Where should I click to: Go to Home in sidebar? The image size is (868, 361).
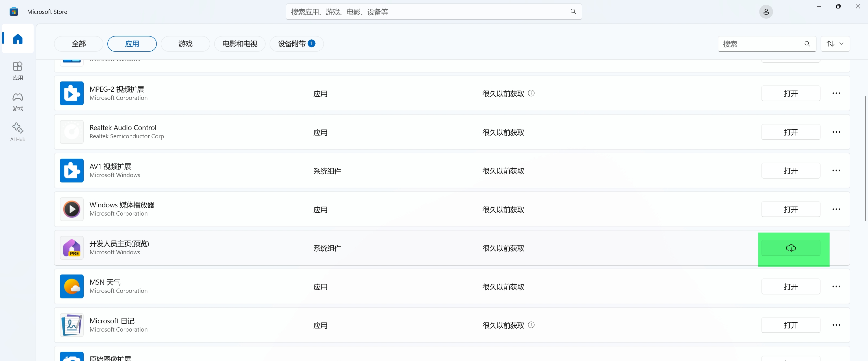point(18,39)
